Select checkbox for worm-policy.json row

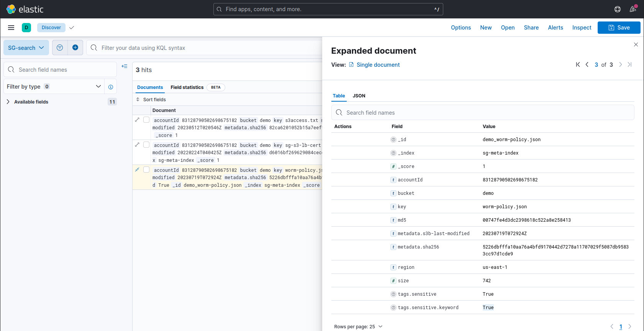(x=146, y=170)
